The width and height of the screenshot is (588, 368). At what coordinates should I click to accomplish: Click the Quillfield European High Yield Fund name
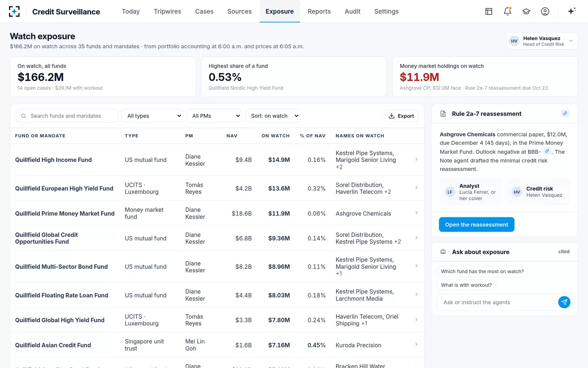(x=64, y=188)
